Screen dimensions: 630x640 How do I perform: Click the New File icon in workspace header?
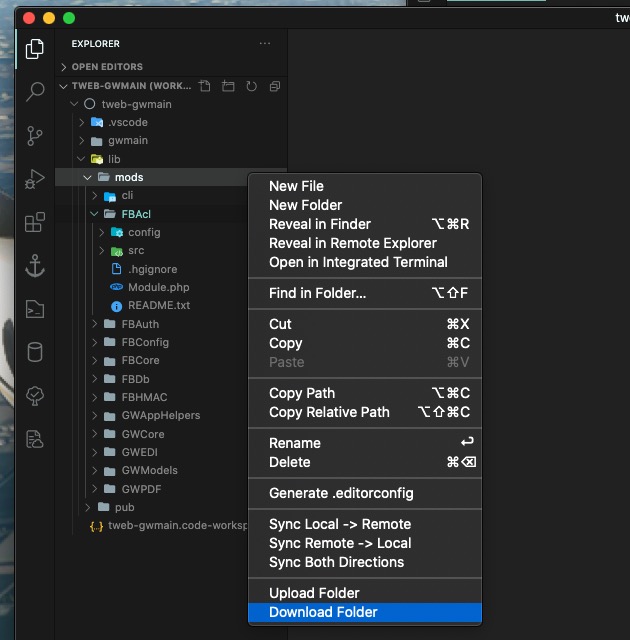[204, 86]
